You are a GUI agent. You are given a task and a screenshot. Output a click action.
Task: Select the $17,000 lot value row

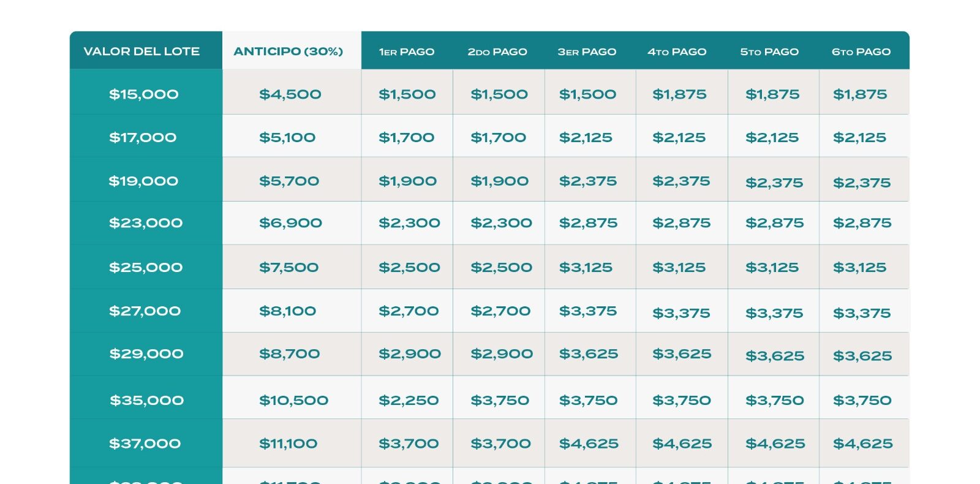coord(489,136)
